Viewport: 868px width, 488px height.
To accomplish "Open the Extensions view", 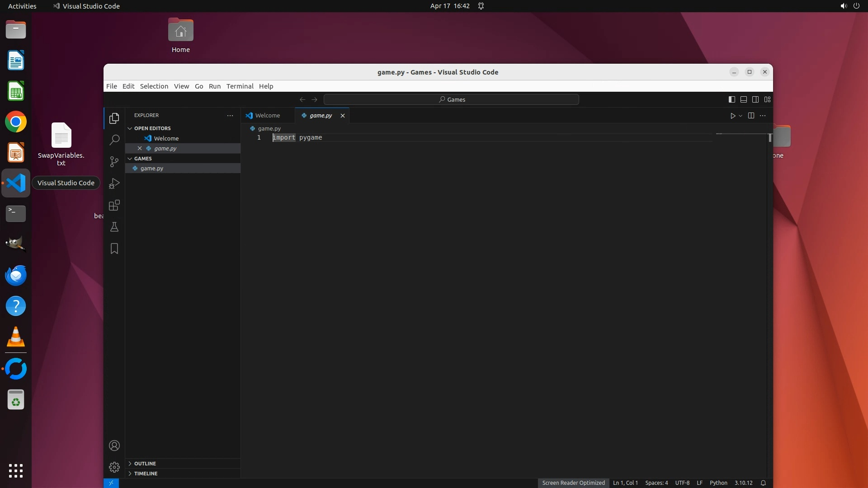I will pos(114,206).
